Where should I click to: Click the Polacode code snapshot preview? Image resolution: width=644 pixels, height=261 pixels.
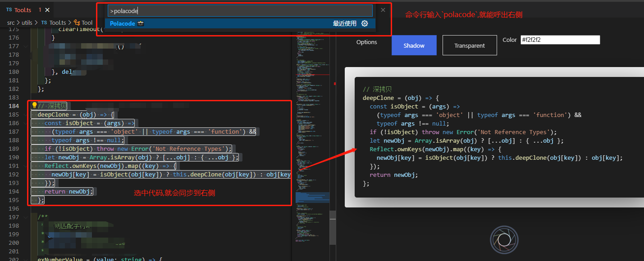pos(499,137)
